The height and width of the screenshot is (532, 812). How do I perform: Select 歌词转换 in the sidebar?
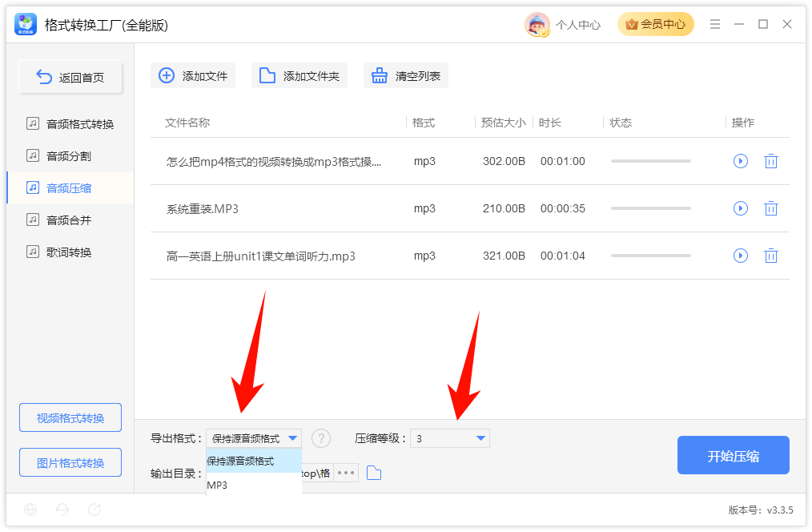tap(70, 252)
